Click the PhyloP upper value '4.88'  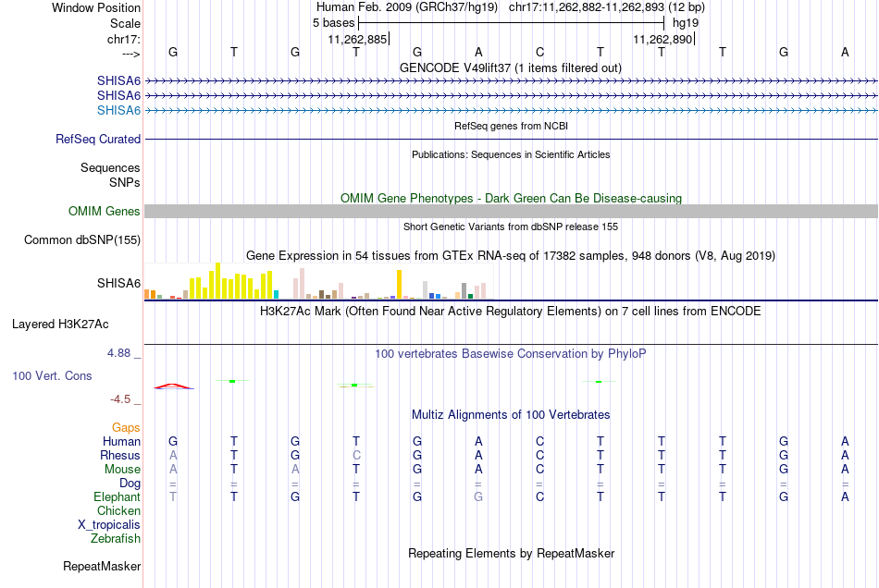click(118, 353)
